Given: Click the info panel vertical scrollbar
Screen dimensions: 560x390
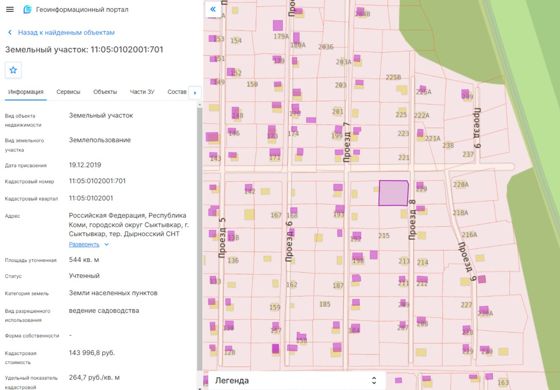Looking at the screenshot, I should click(x=199, y=238).
